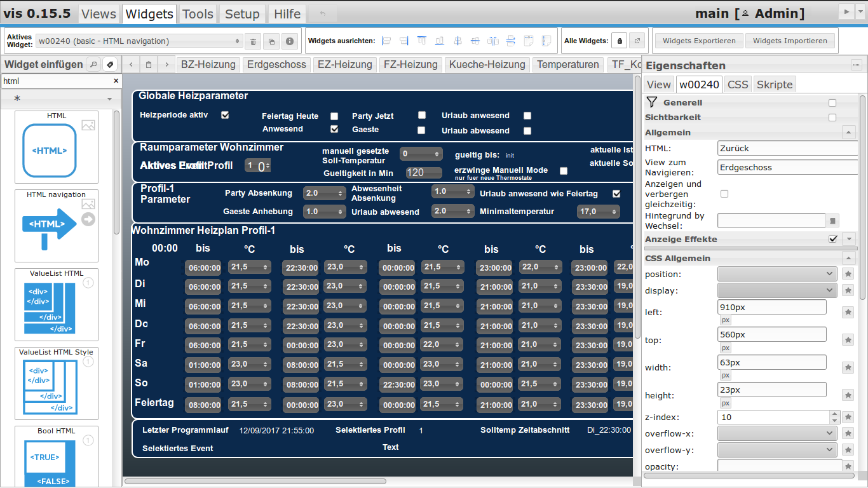Open the position CSS dropdown
Screen dimensions: 868x488
pos(778,274)
